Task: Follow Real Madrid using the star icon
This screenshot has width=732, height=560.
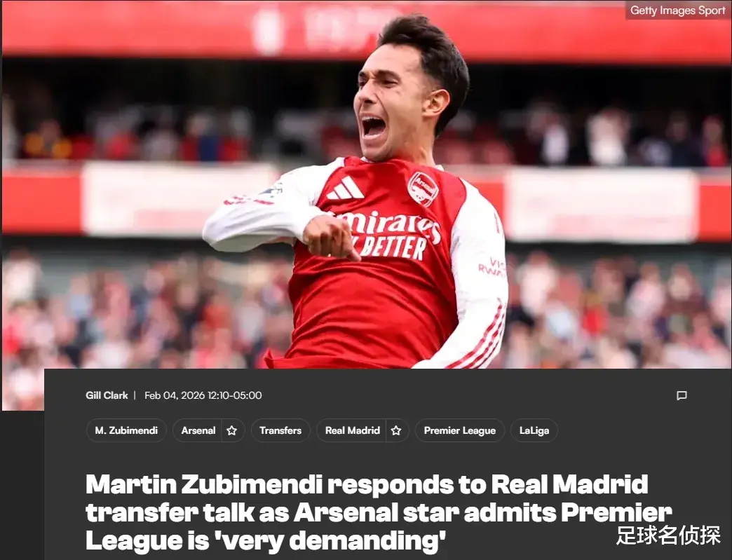Action: [396, 430]
